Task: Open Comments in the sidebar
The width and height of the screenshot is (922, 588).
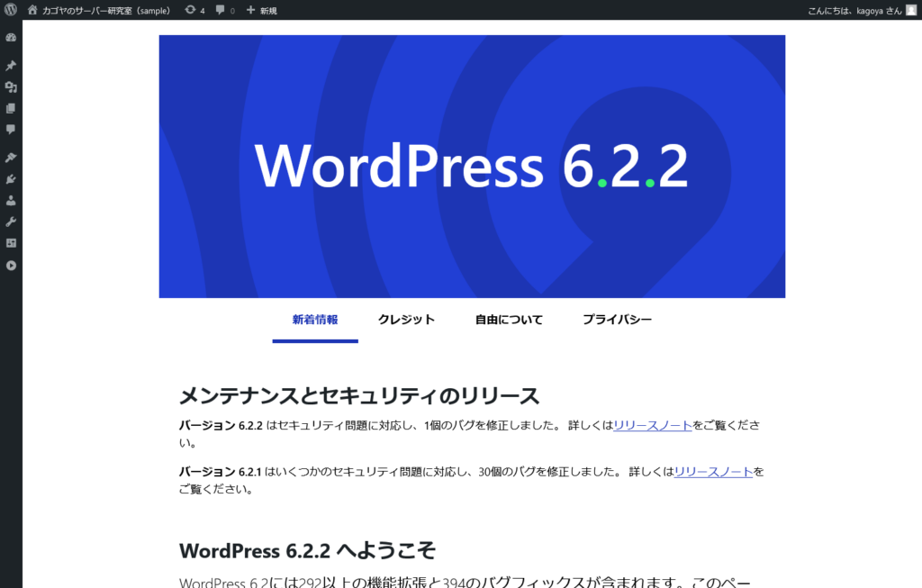Action: click(x=11, y=130)
